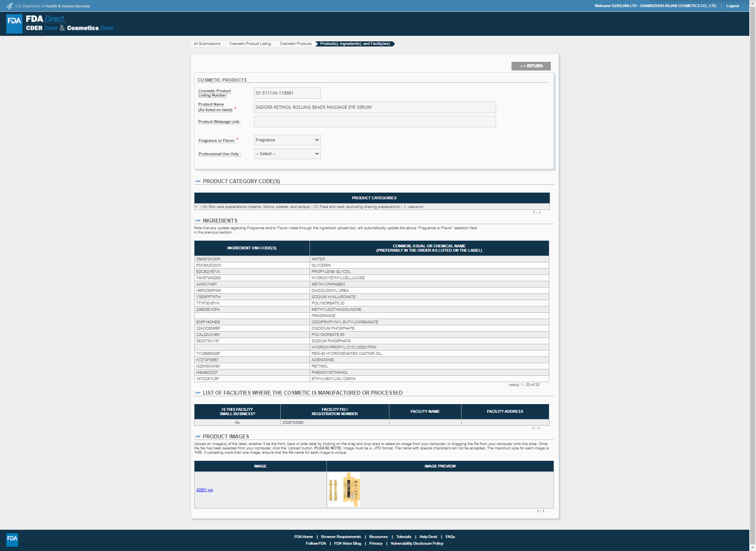Go to All Submissions breadcrumb
The height and width of the screenshot is (551, 756).
tap(207, 44)
